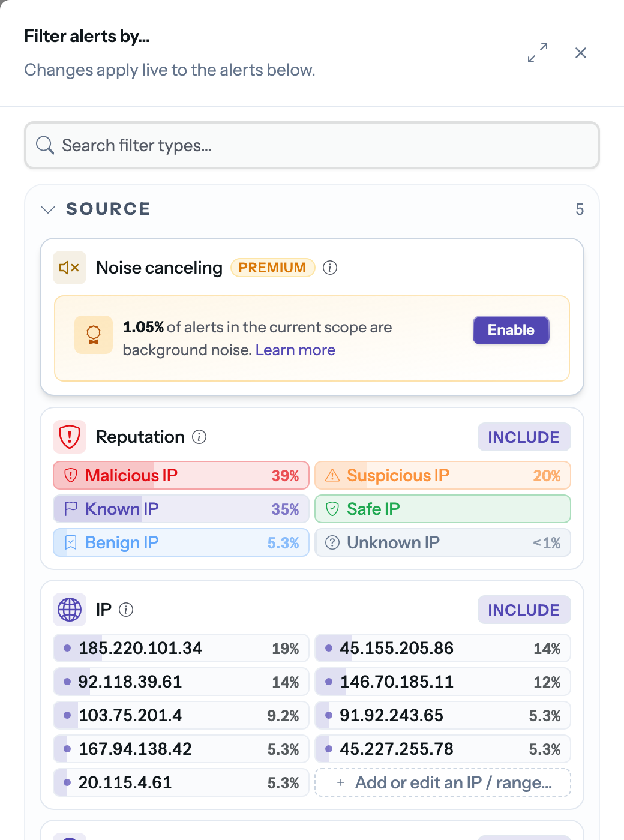This screenshot has width=624, height=840.
Task: Click the 19% value beside 185.220.101.34
Action: pos(286,649)
